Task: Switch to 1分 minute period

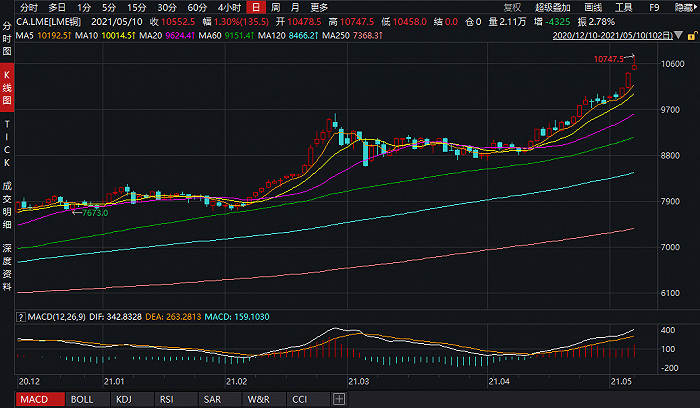Action: point(85,7)
